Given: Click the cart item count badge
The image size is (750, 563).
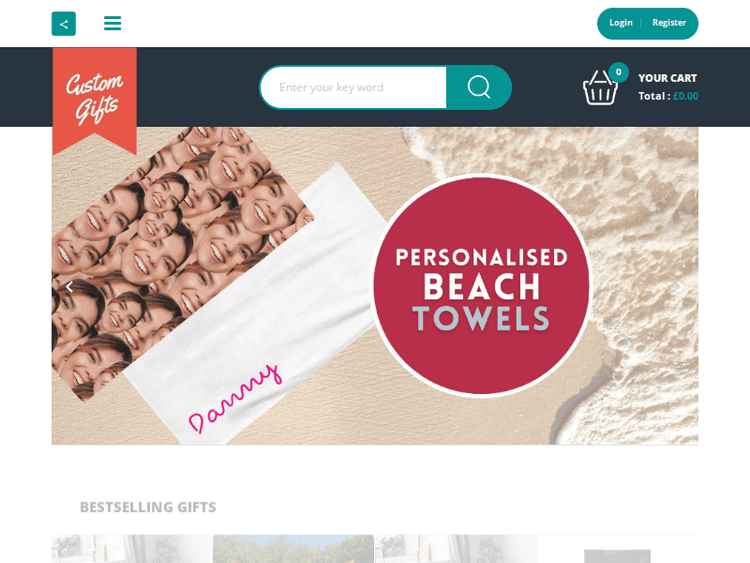Looking at the screenshot, I should coord(618,72).
